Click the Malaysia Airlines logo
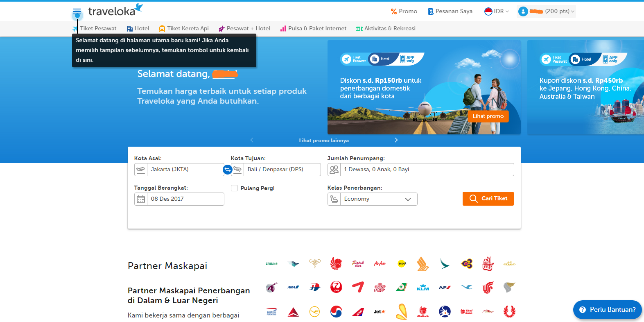The height and width of the screenshot is (322, 644). 314,287
